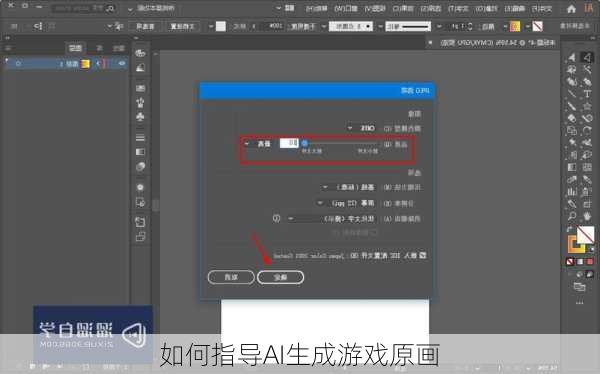Select the Direct Selection tool
This screenshot has height=374, width=600.
pos(572,57)
